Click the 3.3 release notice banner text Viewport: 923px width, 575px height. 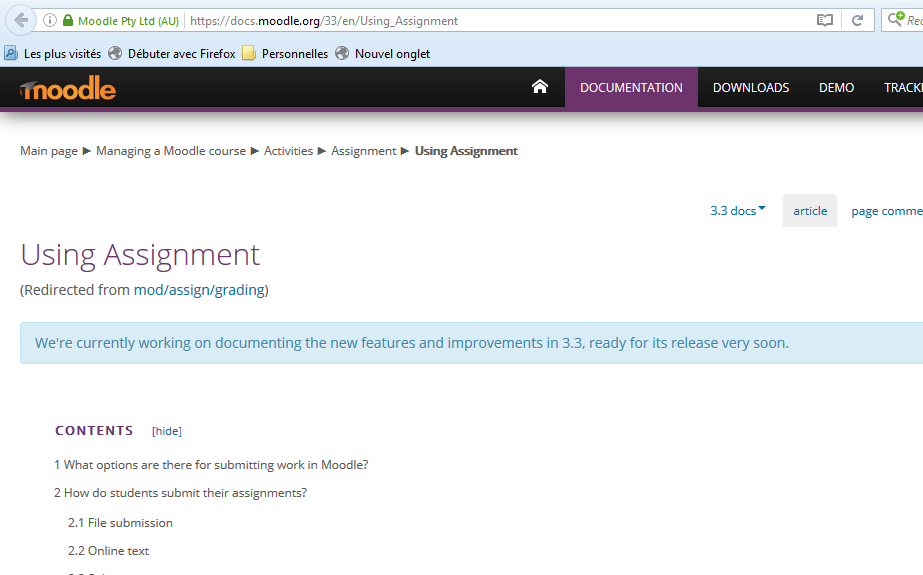411,343
